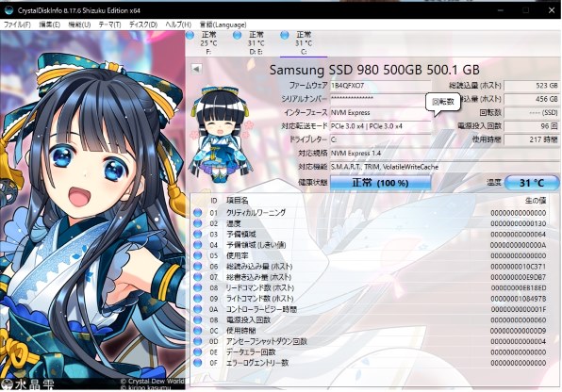562x392 pixels.
Task: Click status icon for 01 クリティカルワーニング
Action: tap(197, 212)
